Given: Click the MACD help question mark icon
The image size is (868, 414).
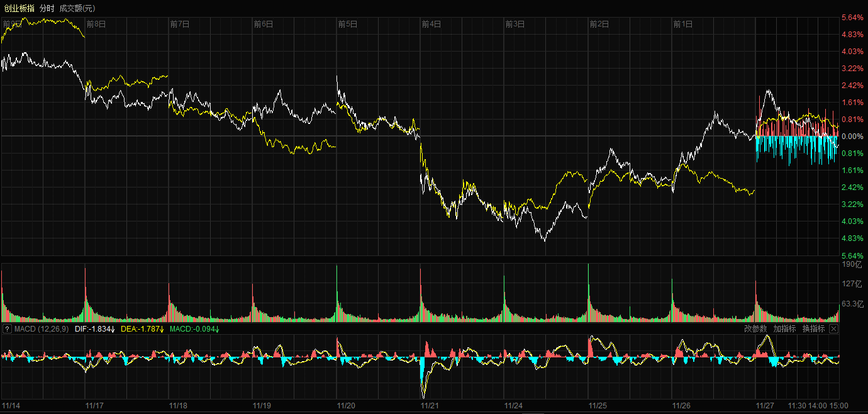Looking at the screenshot, I should point(7,329).
